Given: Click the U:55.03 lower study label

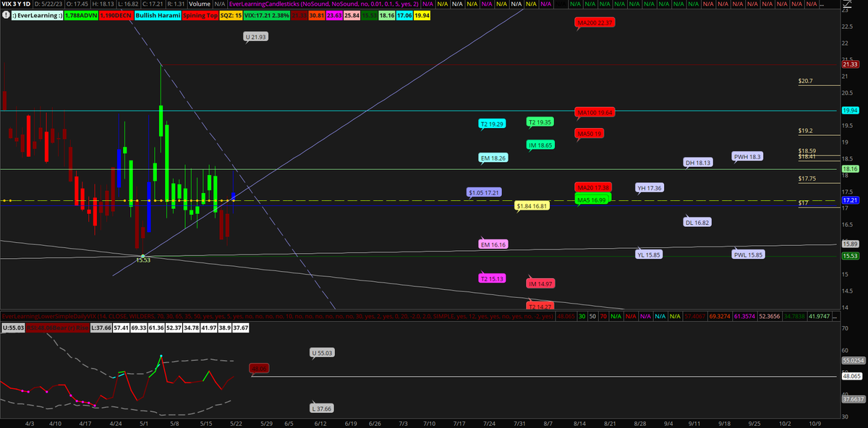Looking at the screenshot, I should (13, 328).
